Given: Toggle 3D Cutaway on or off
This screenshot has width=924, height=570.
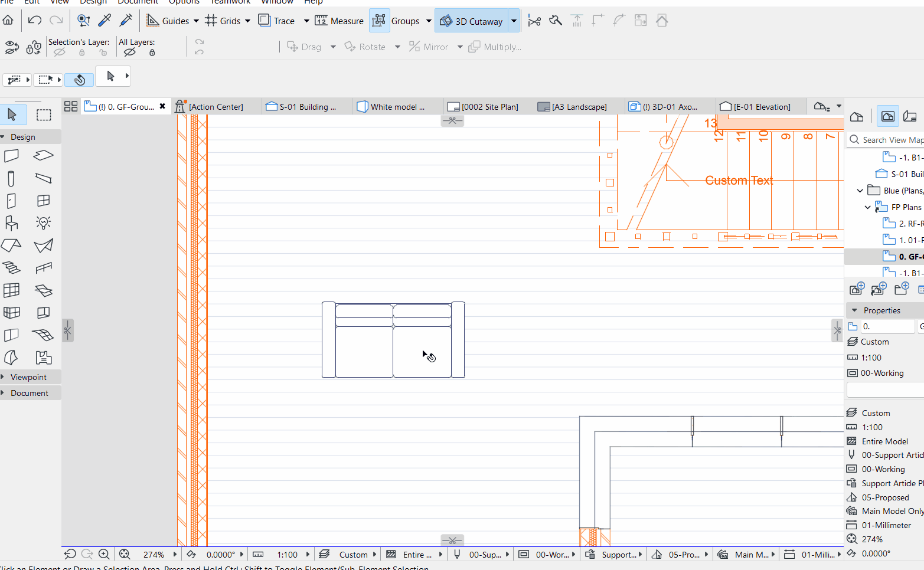Looking at the screenshot, I should point(471,21).
